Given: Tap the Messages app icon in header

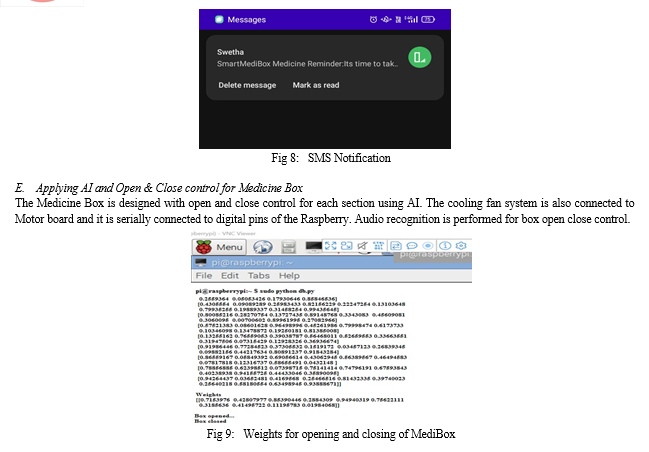Looking at the screenshot, I should point(218,18).
